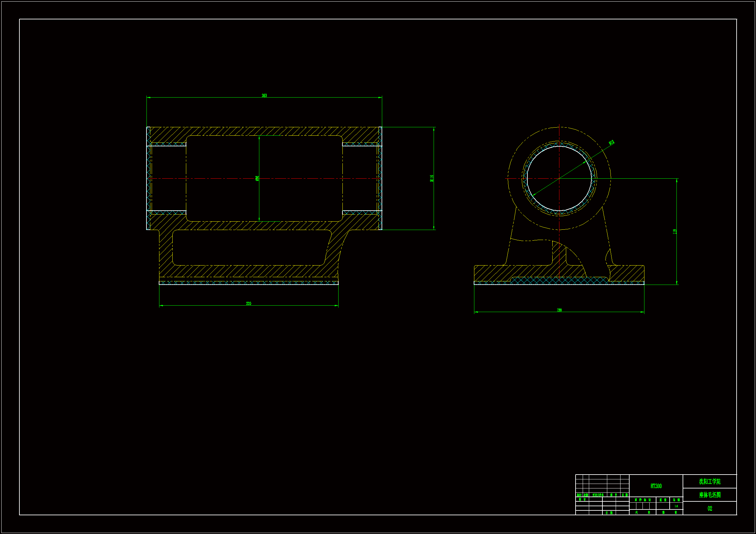The height and width of the screenshot is (534, 756).
Task: Click the 设计 designer label cell
Action: point(582,499)
